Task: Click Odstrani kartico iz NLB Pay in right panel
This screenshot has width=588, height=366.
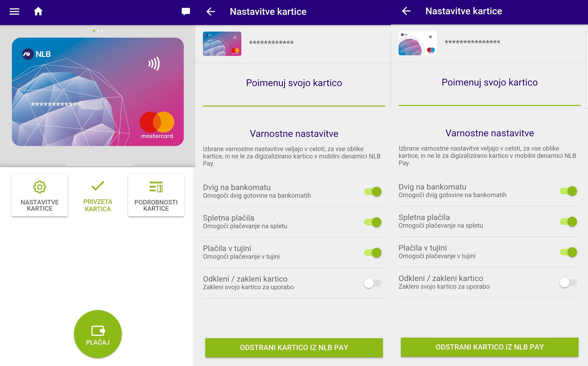Action: click(x=490, y=347)
